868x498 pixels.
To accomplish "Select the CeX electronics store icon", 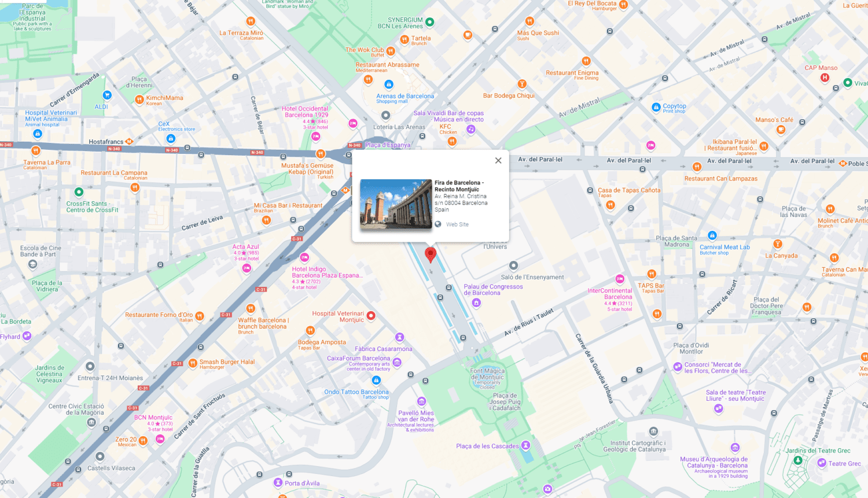I will 171,138.
